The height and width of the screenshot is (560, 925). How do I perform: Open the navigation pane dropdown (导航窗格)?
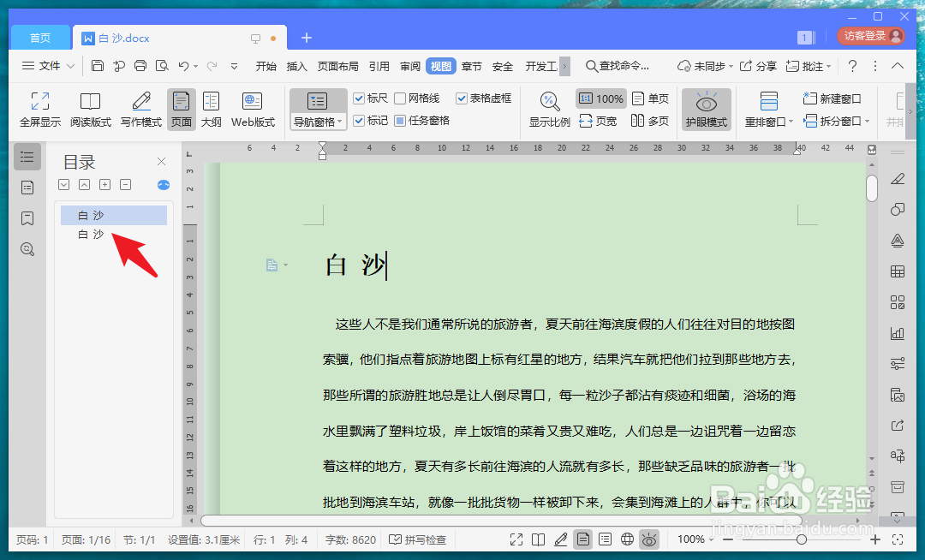pos(318,122)
